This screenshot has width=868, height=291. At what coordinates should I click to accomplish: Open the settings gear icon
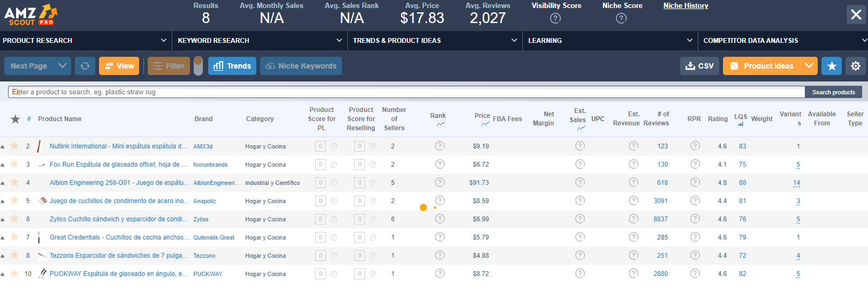point(856,66)
